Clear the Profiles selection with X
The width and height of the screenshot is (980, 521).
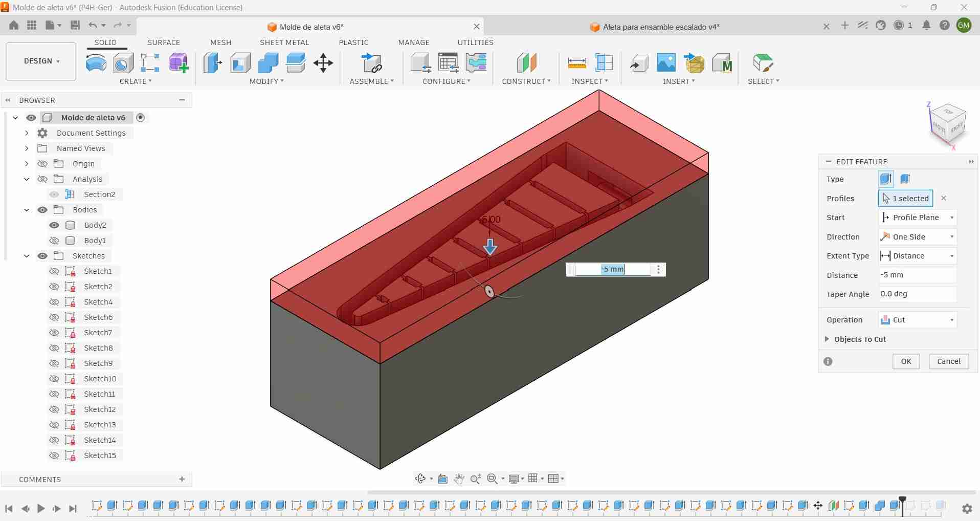[x=944, y=198]
